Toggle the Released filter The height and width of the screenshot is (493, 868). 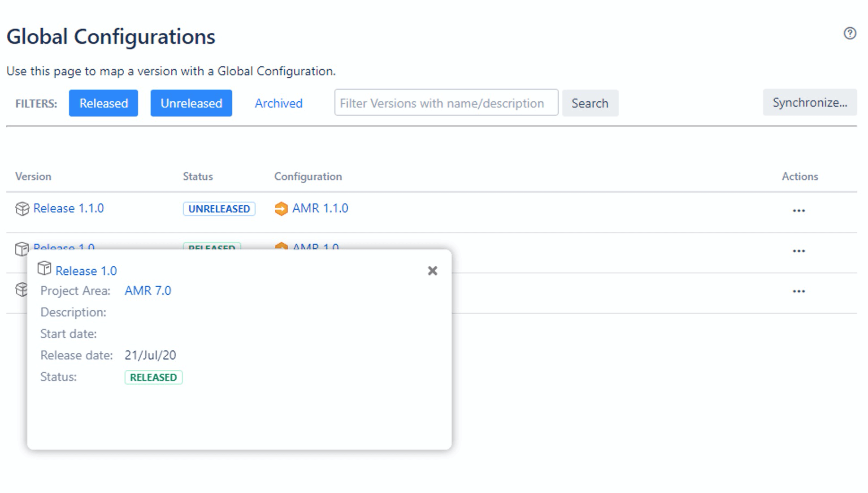(x=104, y=103)
